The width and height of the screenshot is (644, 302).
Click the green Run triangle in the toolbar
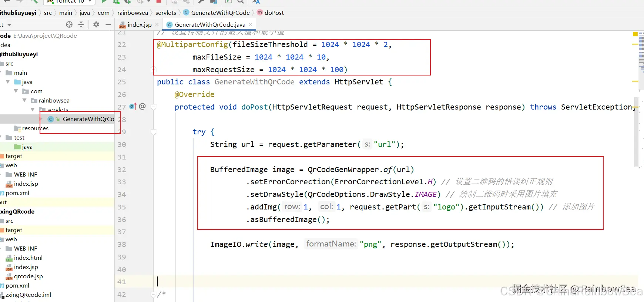click(104, 1)
